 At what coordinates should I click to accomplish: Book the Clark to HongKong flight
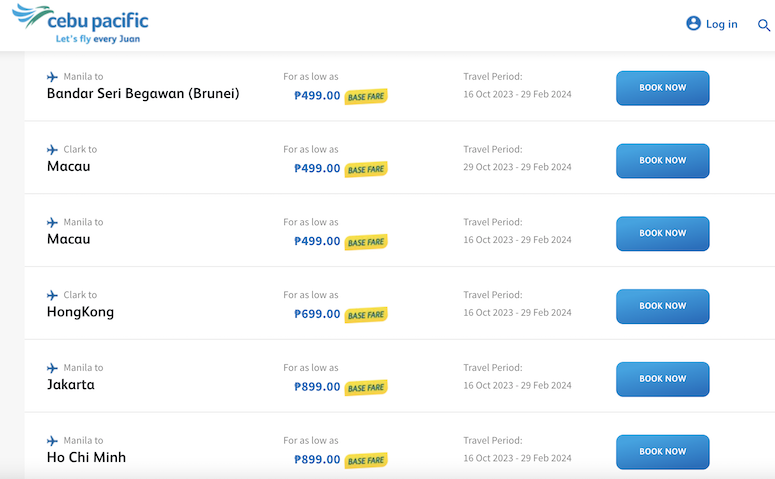point(662,306)
